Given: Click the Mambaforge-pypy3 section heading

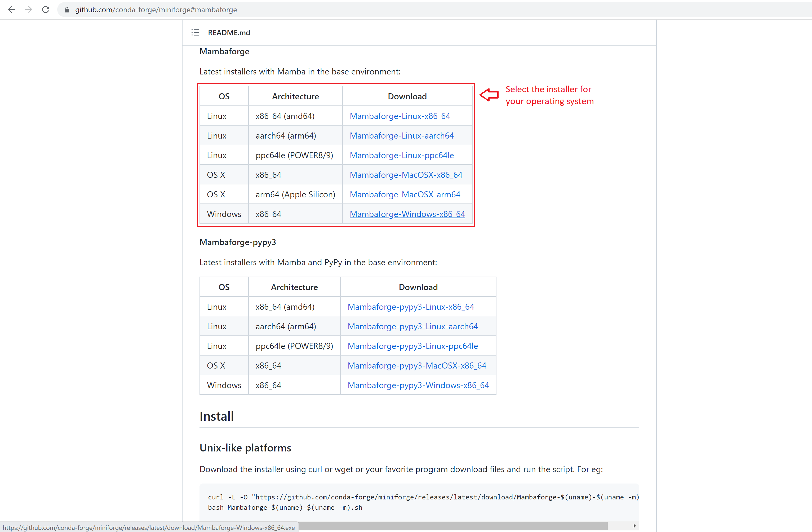Looking at the screenshot, I should [x=238, y=242].
